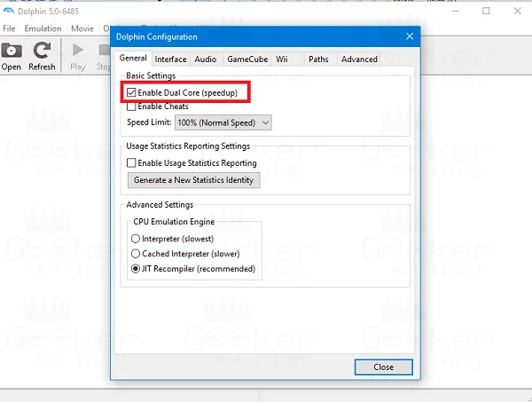The height and width of the screenshot is (402, 532).
Task: Select JIT Recompiler (recommended) option
Action: [136, 269]
